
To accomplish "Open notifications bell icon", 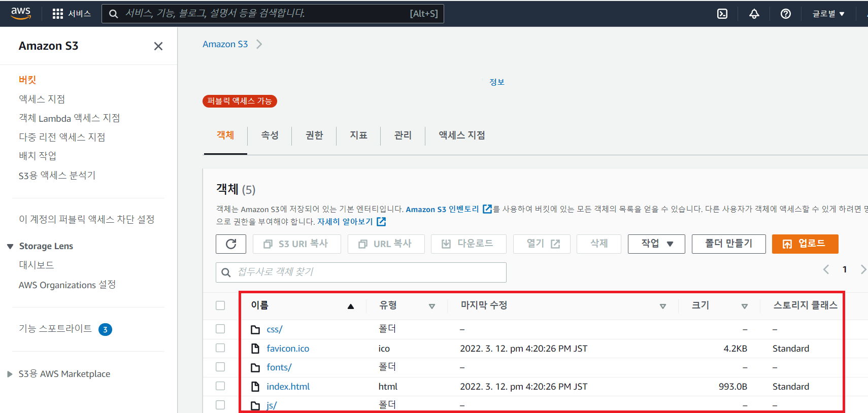I will tap(754, 14).
